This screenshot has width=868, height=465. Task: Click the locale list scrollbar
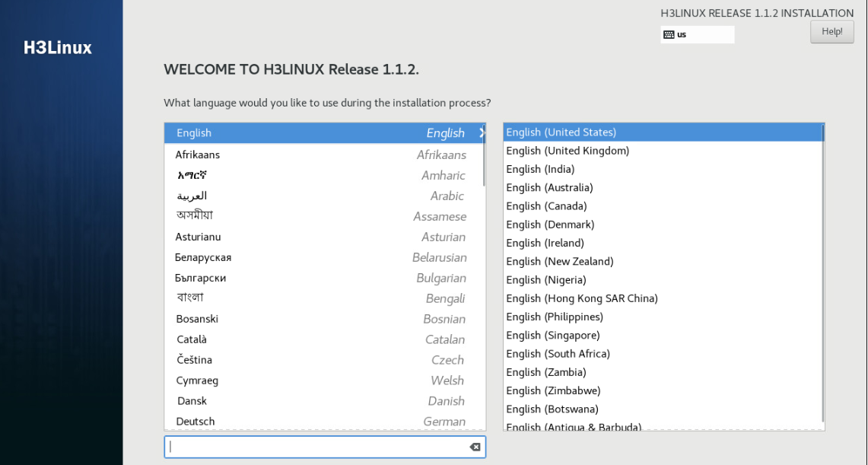coord(822,274)
